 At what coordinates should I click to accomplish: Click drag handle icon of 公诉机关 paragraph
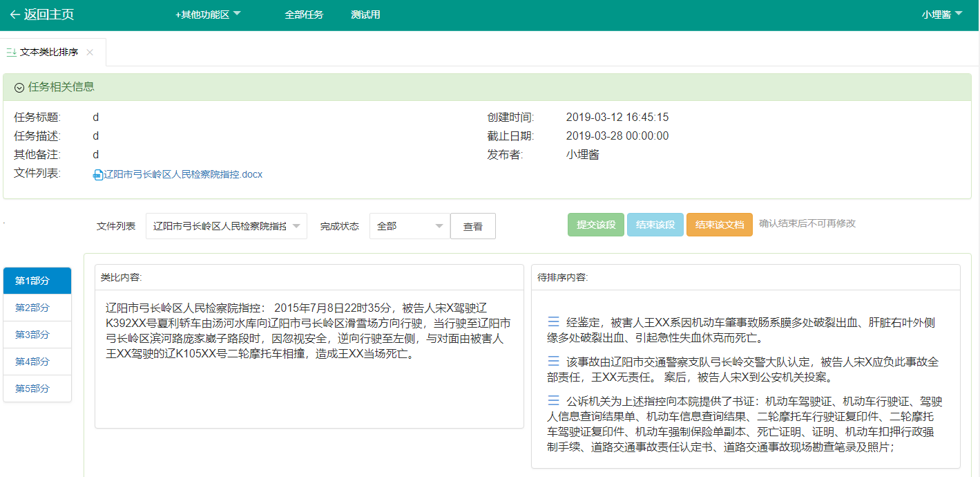coord(553,400)
